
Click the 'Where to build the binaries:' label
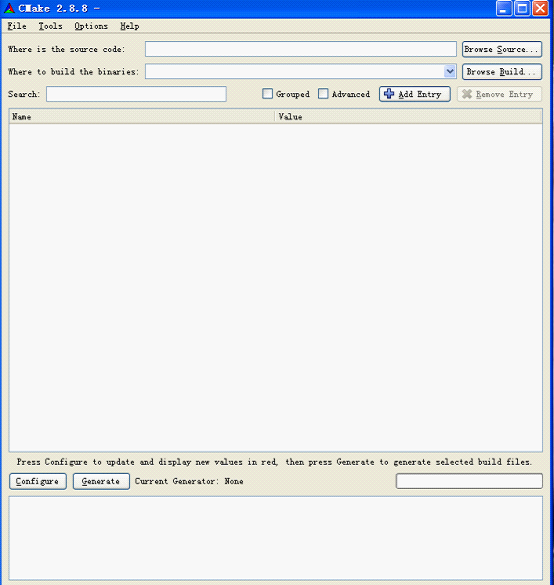coord(73,72)
